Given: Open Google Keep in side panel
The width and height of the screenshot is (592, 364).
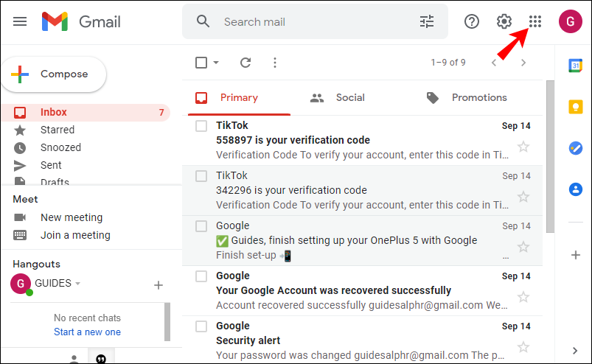Looking at the screenshot, I should pyautogui.click(x=575, y=107).
